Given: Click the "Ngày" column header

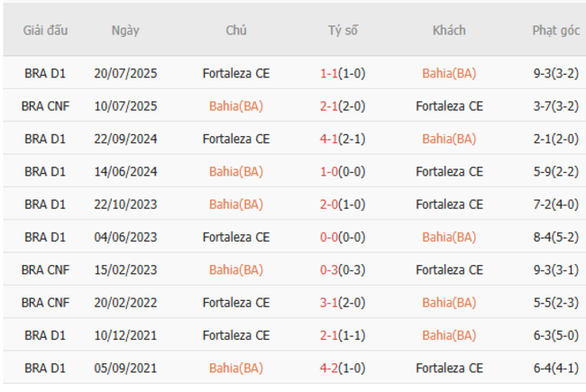Looking at the screenshot, I should tap(125, 30).
